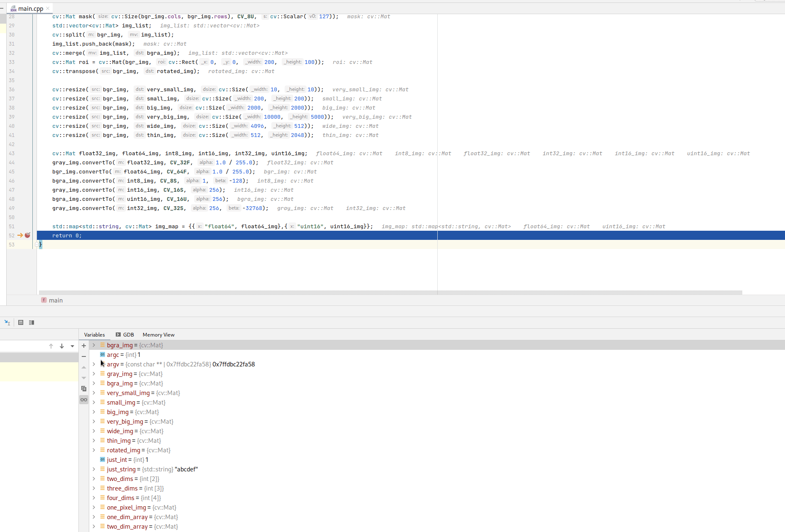Click the int icon beside just_int
Viewport: 785px width, 532px height.
pos(102,459)
